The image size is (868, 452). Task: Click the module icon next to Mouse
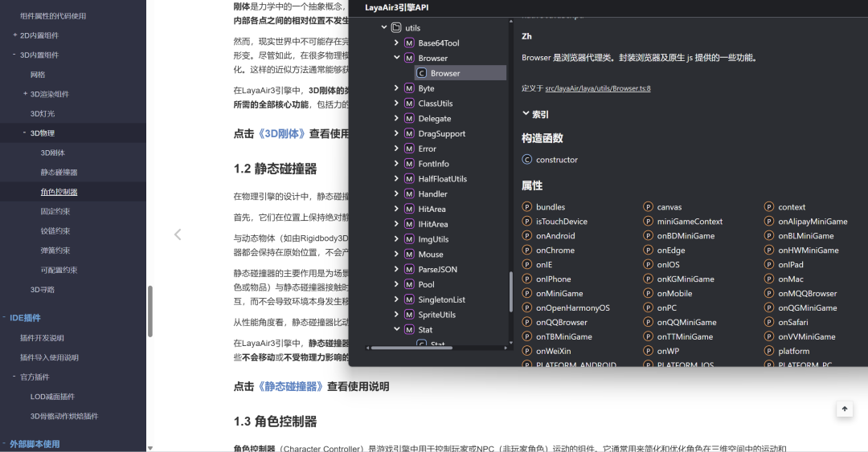click(409, 254)
